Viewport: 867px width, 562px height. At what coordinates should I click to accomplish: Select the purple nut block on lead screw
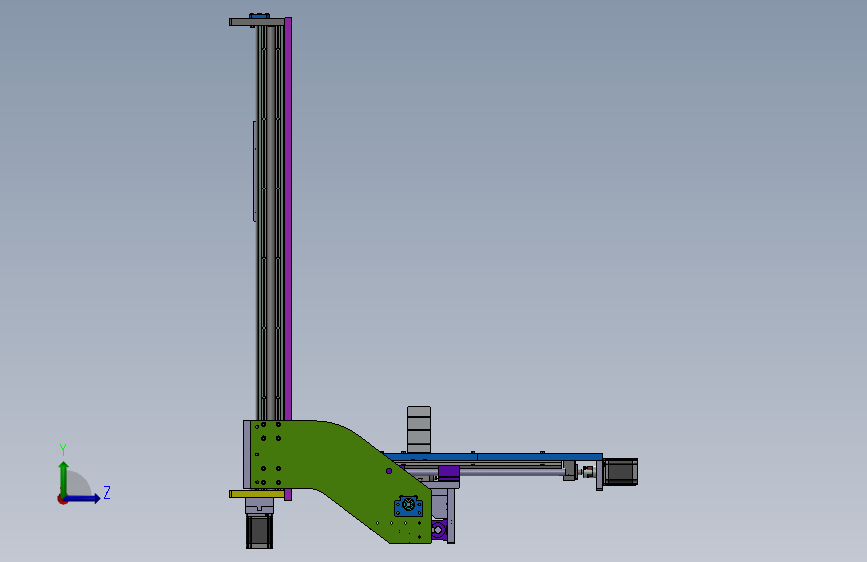tap(449, 473)
